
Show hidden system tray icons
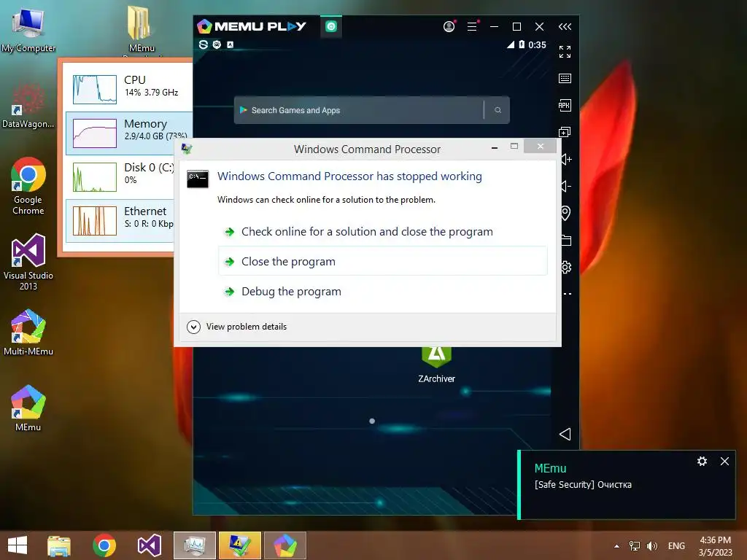coord(617,546)
